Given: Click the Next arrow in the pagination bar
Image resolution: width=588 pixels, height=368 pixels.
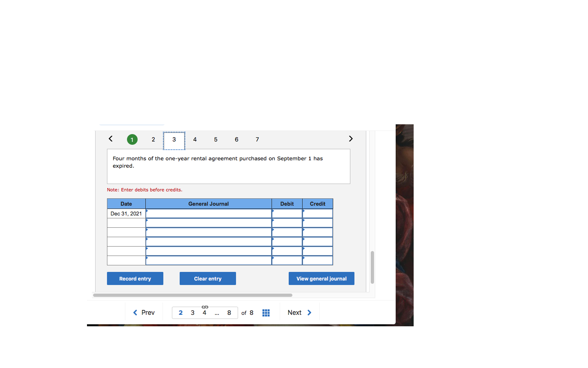Looking at the screenshot, I should tap(299, 312).
